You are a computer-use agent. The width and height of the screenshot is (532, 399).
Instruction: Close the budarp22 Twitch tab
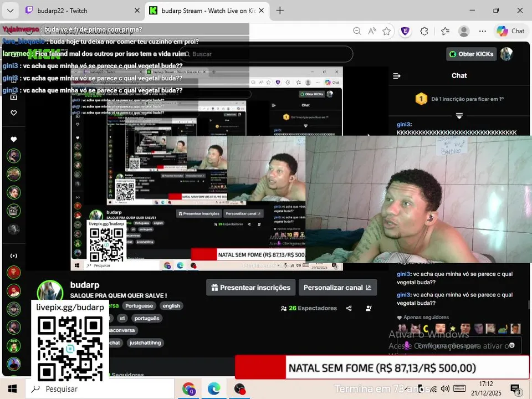[x=137, y=11]
